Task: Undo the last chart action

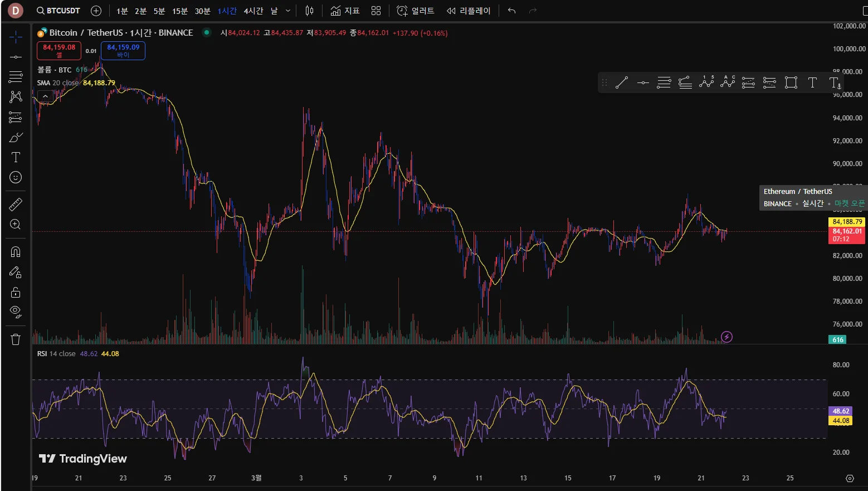Action: point(512,11)
